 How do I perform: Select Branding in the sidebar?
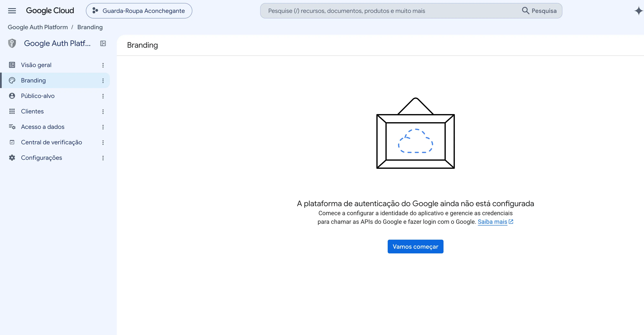coord(55,81)
